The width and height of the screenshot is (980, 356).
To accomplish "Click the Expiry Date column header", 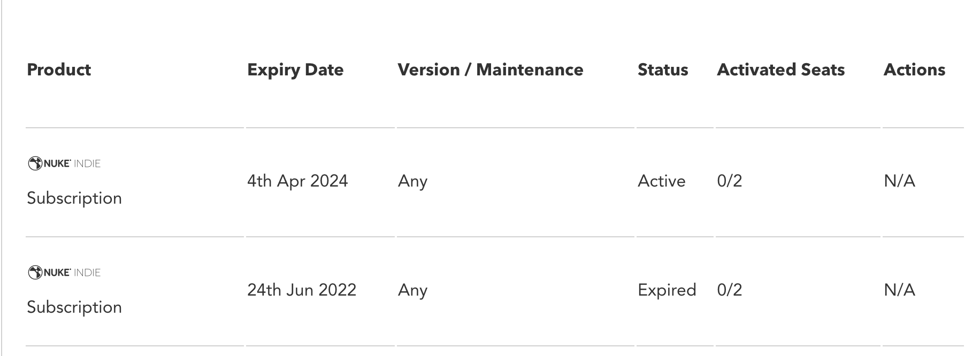I will pos(295,70).
